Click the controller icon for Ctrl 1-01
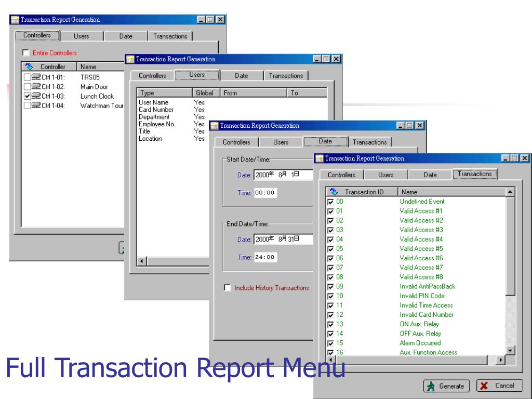532x399 pixels. pos(36,77)
